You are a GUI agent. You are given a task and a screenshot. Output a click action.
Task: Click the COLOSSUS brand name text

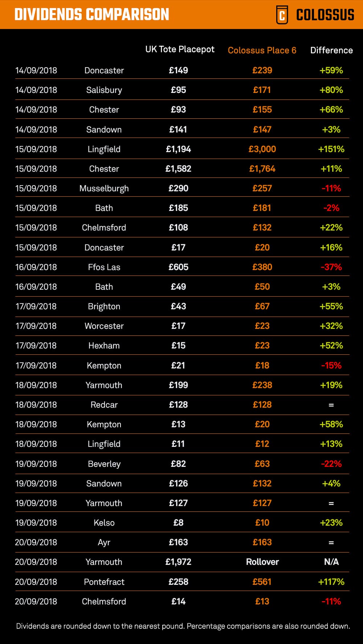pyautogui.click(x=325, y=15)
